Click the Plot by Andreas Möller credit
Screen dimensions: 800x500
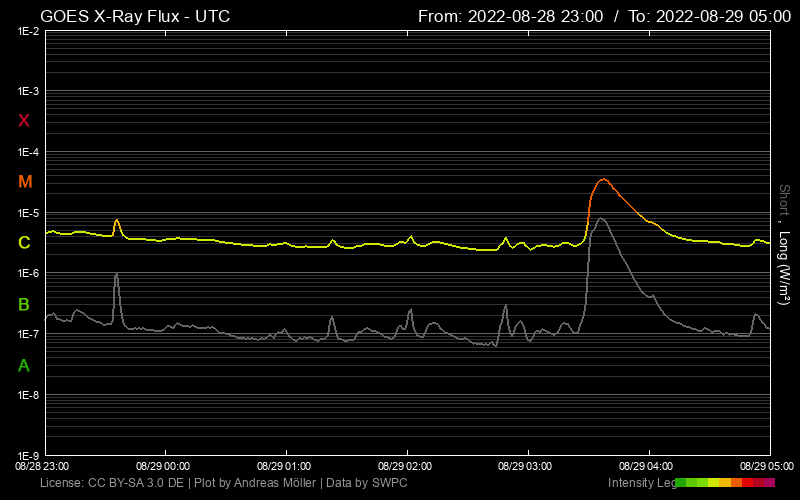[x=255, y=483]
